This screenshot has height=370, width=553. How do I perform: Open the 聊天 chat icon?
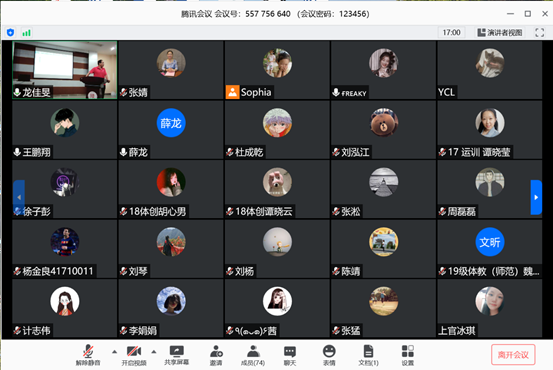coord(290,355)
